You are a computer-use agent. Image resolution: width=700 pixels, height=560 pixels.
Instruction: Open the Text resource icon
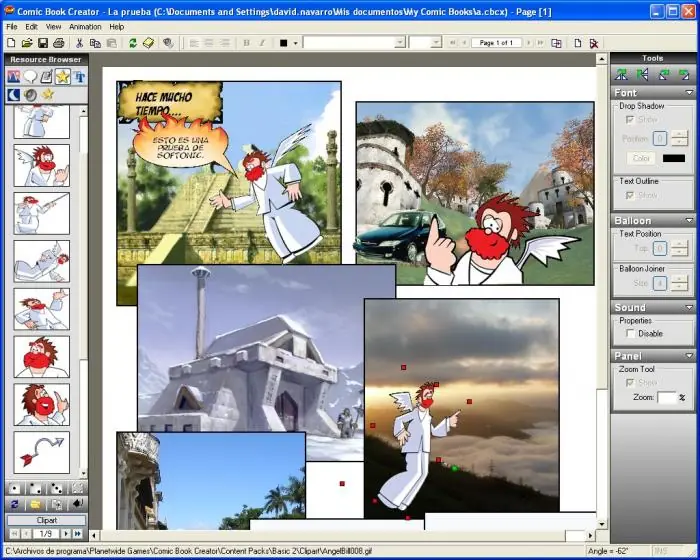pyautogui.click(x=79, y=77)
